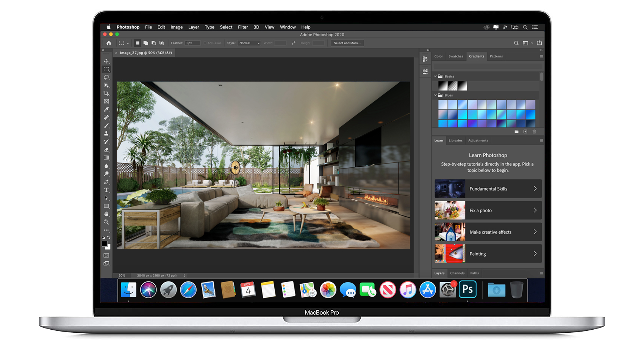Collapse the Blues gradient folder
The height and width of the screenshot is (349, 644).
point(435,95)
